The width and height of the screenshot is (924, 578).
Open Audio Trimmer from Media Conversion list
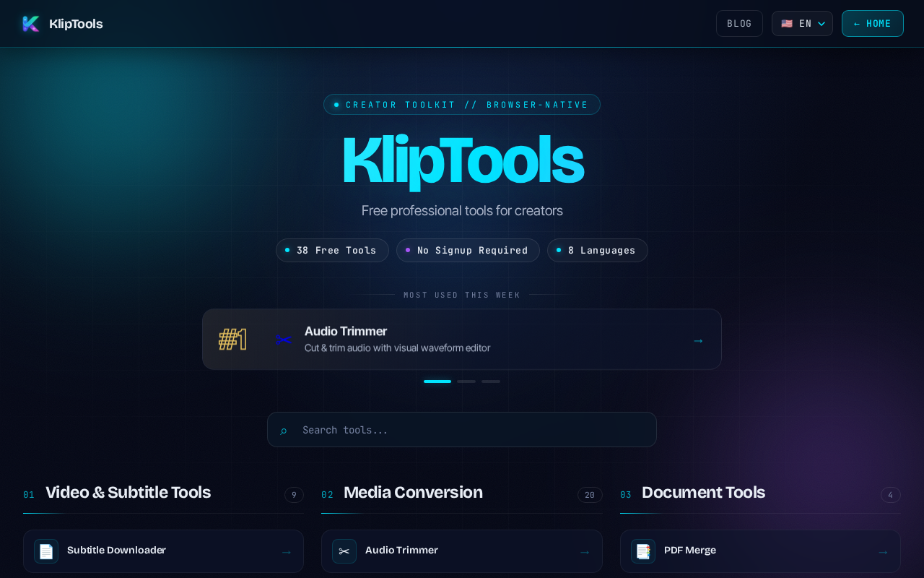pos(462,551)
